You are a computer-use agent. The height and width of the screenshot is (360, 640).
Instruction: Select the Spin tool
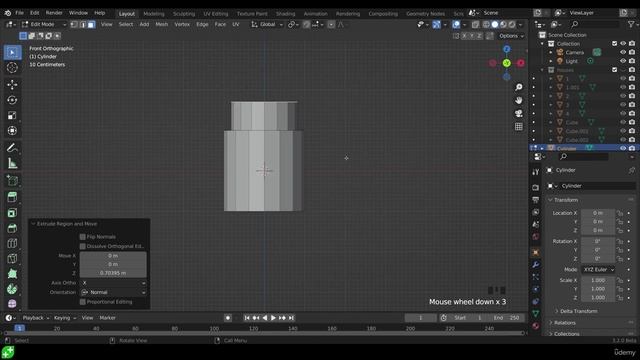(x=12, y=289)
